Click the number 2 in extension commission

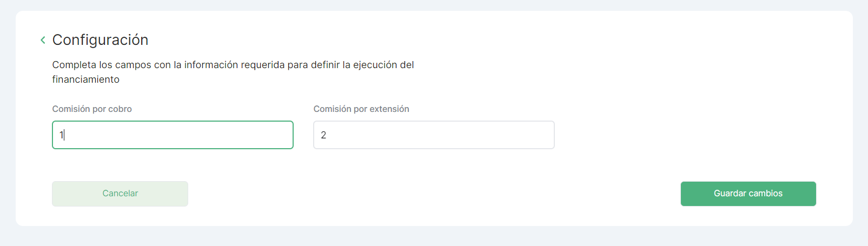[323, 135]
